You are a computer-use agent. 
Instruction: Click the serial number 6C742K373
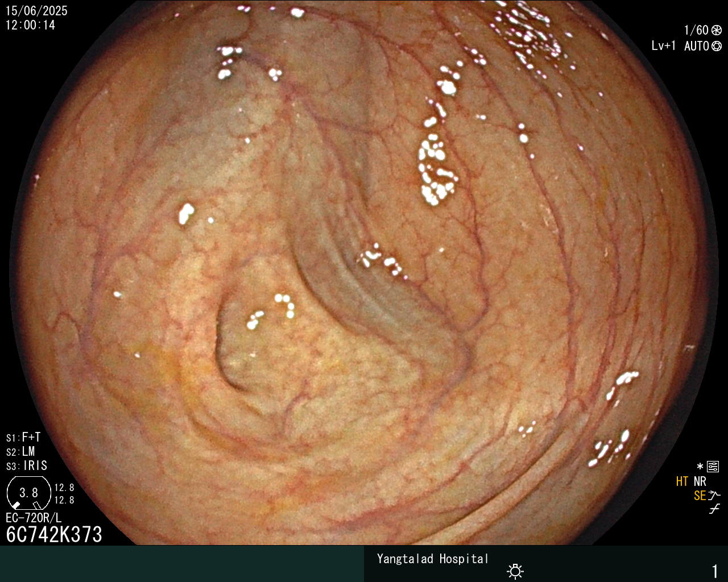54,535
